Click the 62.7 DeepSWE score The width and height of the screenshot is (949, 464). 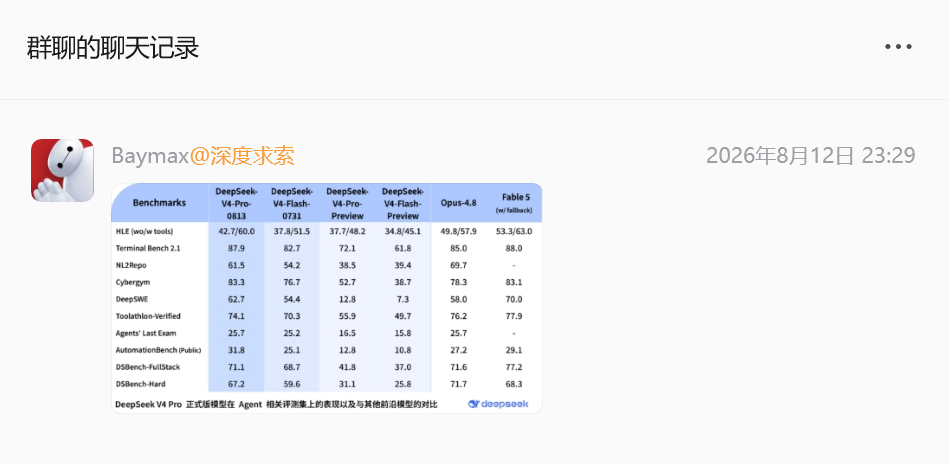[x=237, y=299]
